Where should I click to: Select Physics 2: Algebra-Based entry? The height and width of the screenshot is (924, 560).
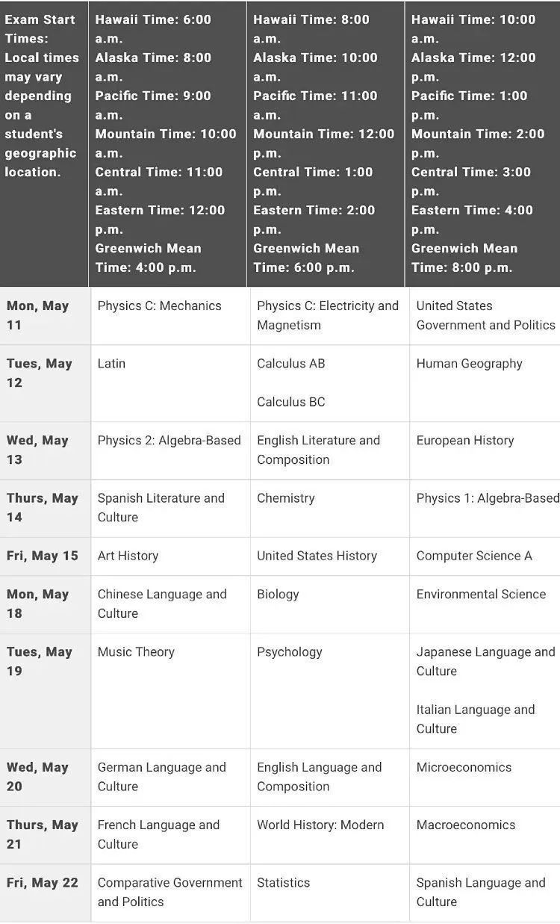[x=169, y=441]
